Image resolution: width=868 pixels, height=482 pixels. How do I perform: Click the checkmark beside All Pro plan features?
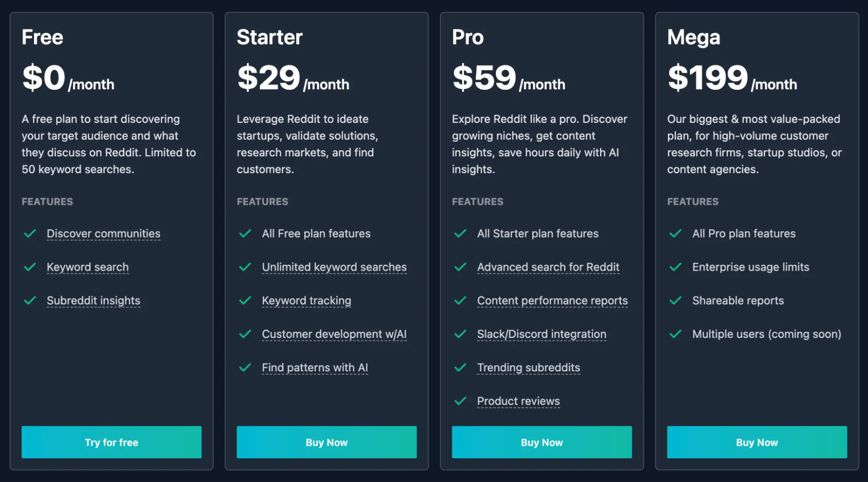tap(676, 233)
